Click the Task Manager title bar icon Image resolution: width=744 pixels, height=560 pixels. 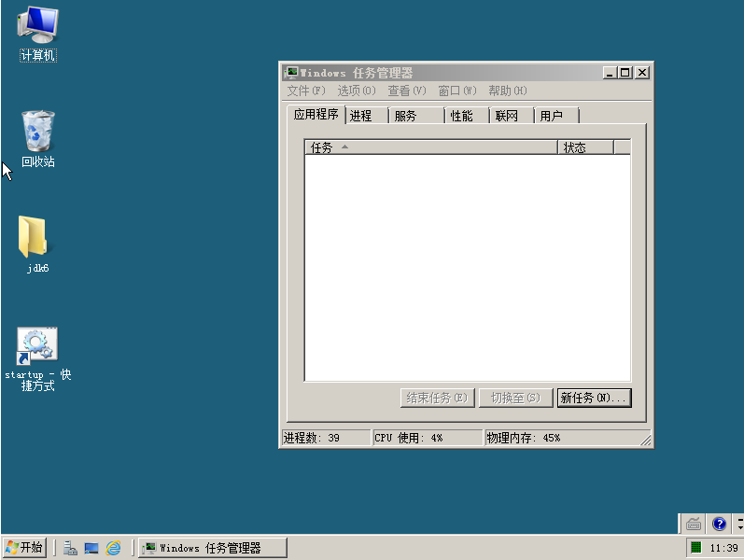[291, 73]
